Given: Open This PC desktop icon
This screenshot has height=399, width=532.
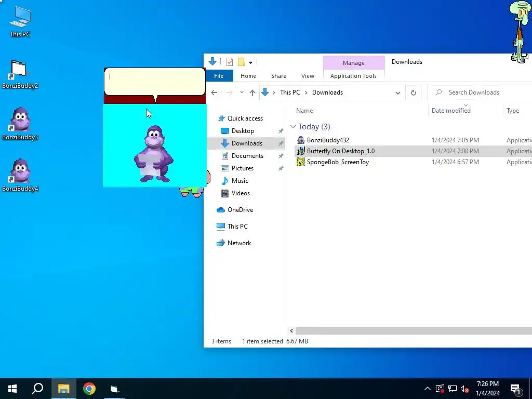Looking at the screenshot, I should 20,21.
